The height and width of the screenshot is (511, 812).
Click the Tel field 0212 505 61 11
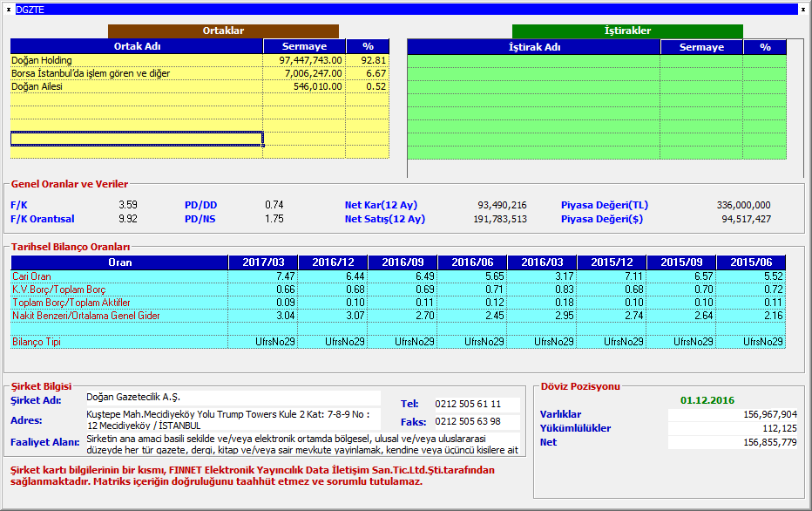click(x=477, y=405)
